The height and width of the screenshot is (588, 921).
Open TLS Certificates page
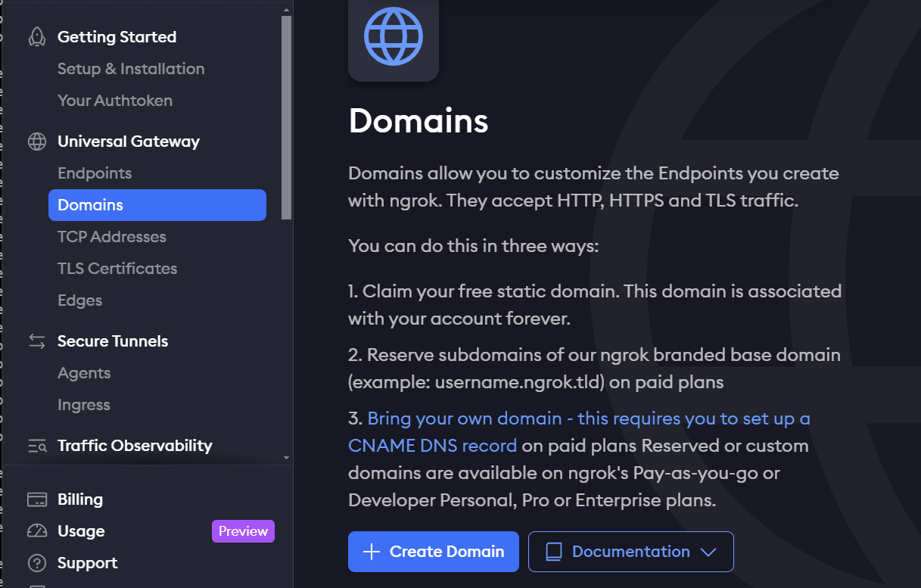(117, 269)
